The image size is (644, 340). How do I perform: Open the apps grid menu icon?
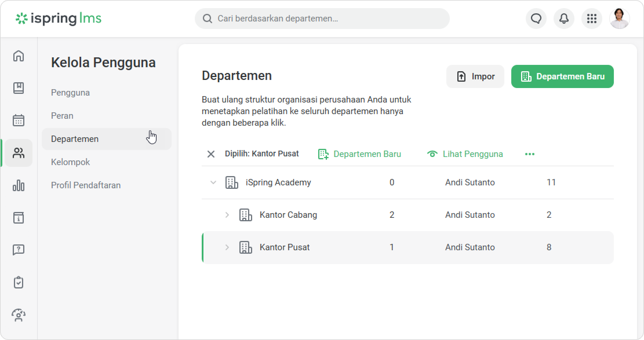pos(592,19)
